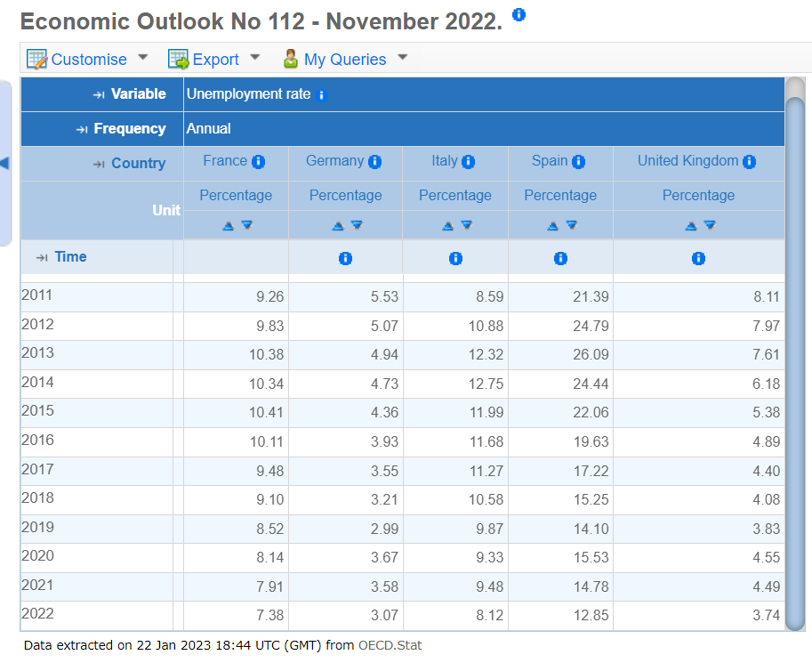Click Germany's 2012 value 5.07
Viewport: 812px width, 663px height.
pyautogui.click(x=384, y=326)
